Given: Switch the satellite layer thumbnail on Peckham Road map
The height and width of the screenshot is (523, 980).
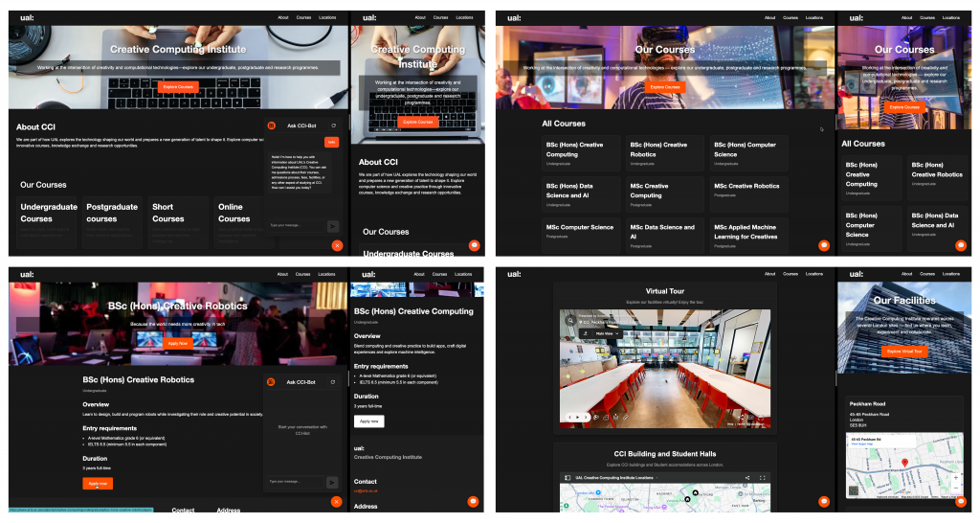Looking at the screenshot, I should [x=854, y=490].
